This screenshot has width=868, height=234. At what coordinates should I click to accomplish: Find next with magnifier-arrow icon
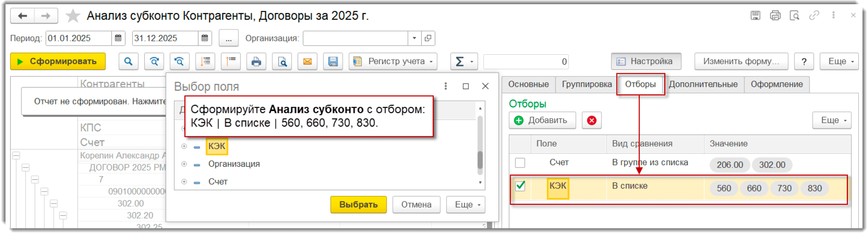tap(154, 61)
